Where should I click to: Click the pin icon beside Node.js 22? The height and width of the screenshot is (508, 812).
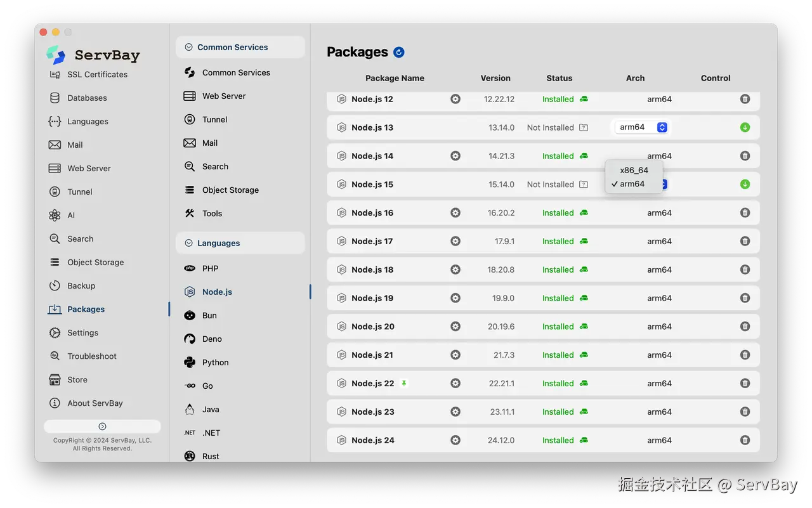click(404, 383)
